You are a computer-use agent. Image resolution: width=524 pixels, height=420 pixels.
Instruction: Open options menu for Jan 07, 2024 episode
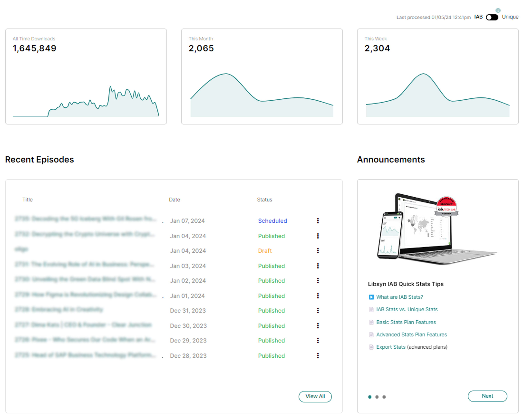tap(318, 220)
